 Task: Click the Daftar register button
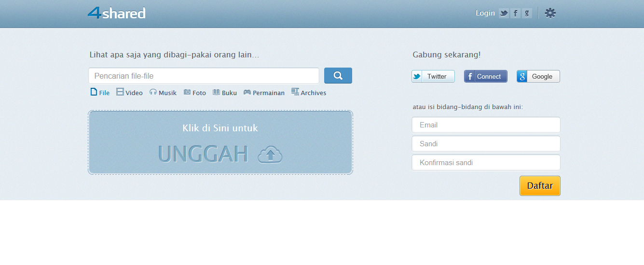[x=540, y=186]
